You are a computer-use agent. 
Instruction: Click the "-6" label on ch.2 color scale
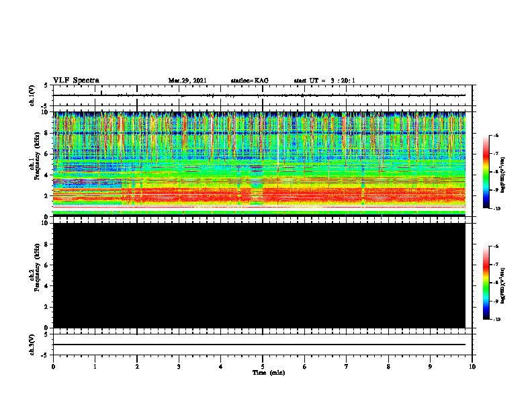(x=496, y=246)
